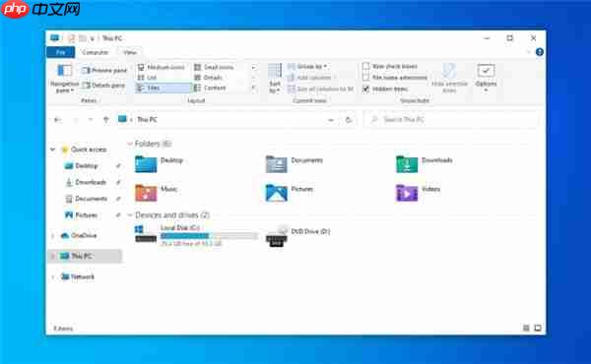
Task: Open the Help question mark icon
Action: (540, 52)
